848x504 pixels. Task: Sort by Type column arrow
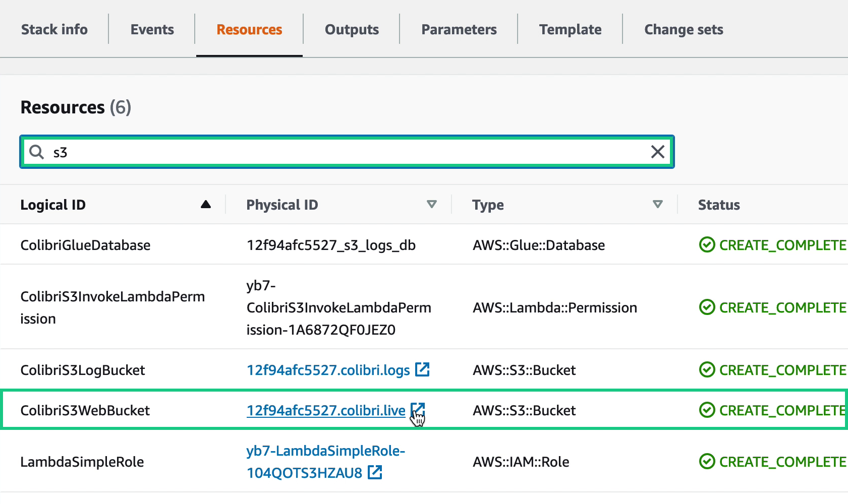(x=657, y=205)
